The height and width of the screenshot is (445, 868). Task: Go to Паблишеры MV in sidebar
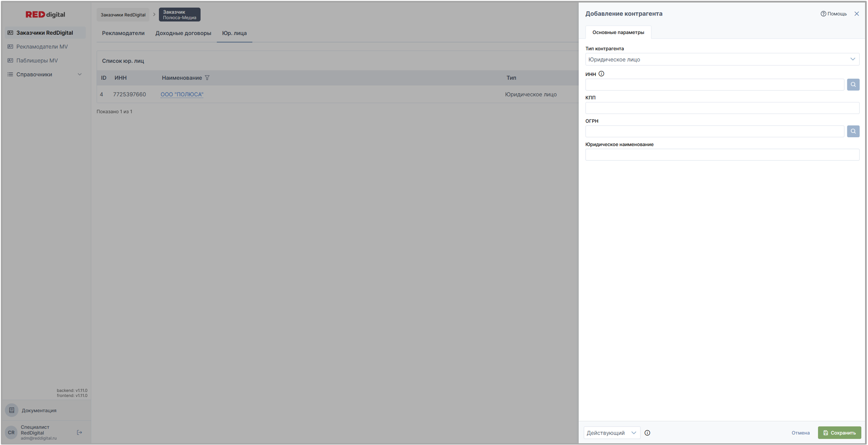pos(37,60)
